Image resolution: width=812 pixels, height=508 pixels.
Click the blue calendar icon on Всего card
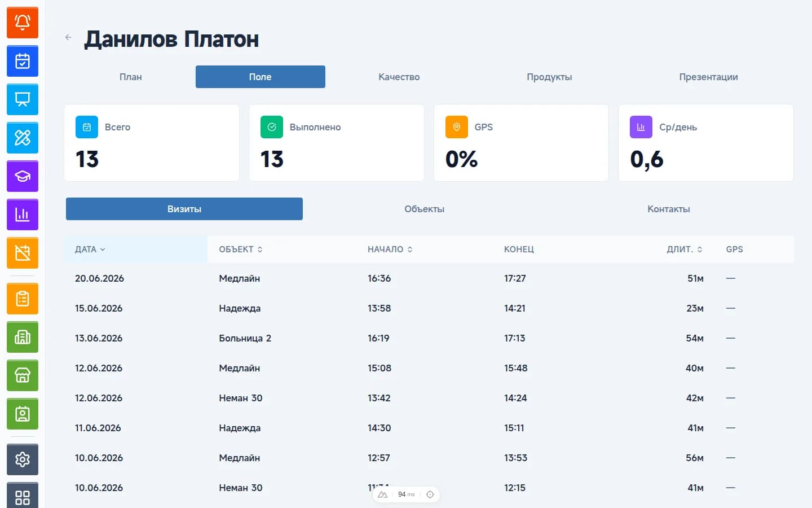click(x=87, y=127)
